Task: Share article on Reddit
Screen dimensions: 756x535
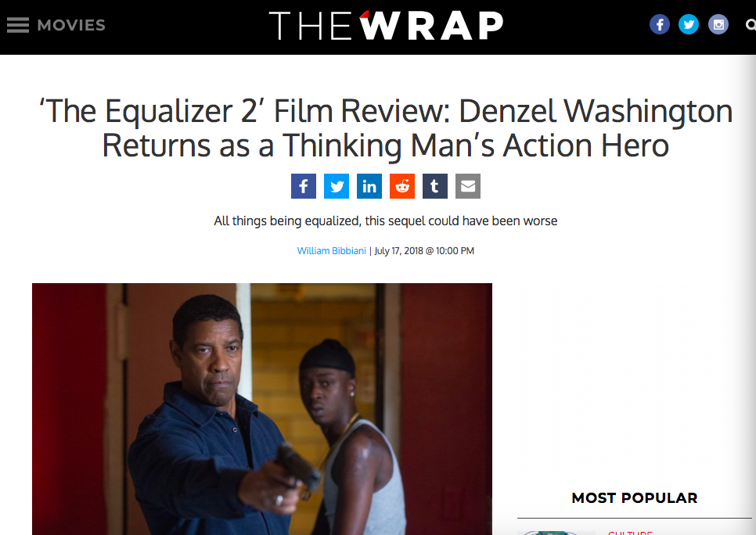Action: [402, 186]
